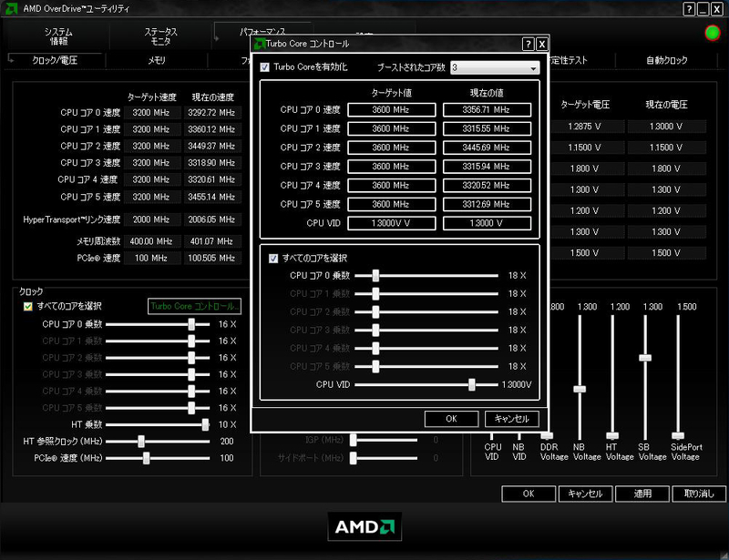
Task: Click the Turbo Core dialog title icon
Action: [x=260, y=44]
